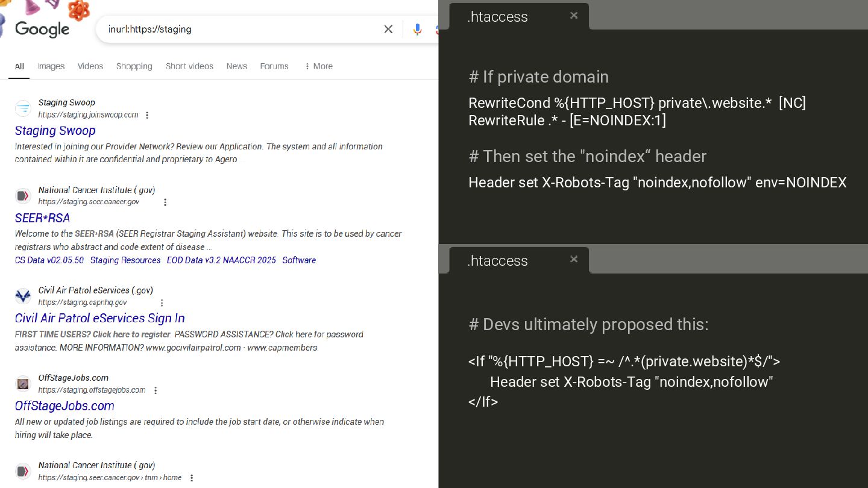Open the CS Data v02.05.50 sitelink
The width and height of the screenshot is (868, 488).
[49, 260]
